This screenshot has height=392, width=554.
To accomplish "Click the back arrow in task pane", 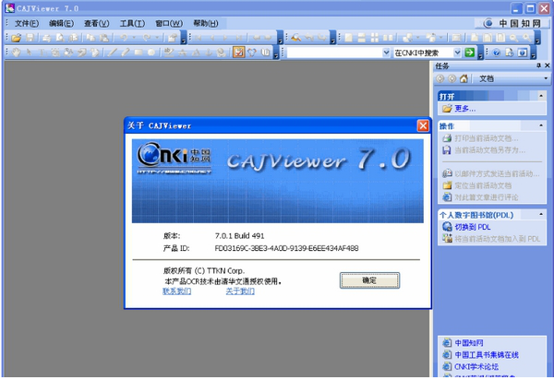I will tap(440, 78).
